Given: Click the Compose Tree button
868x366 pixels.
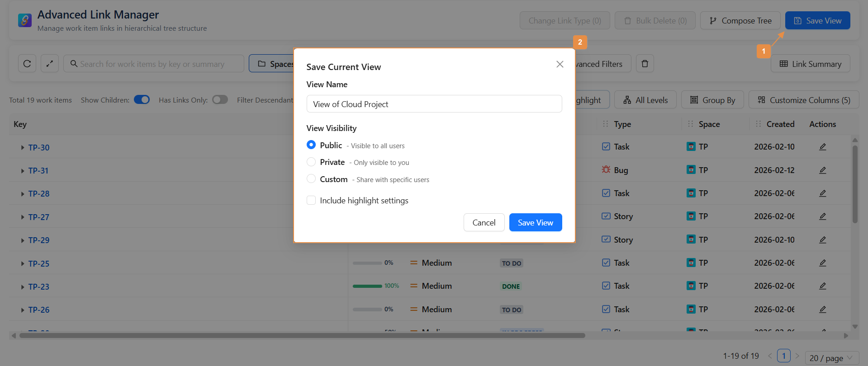Looking at the screenshot, I should point(740,20).
